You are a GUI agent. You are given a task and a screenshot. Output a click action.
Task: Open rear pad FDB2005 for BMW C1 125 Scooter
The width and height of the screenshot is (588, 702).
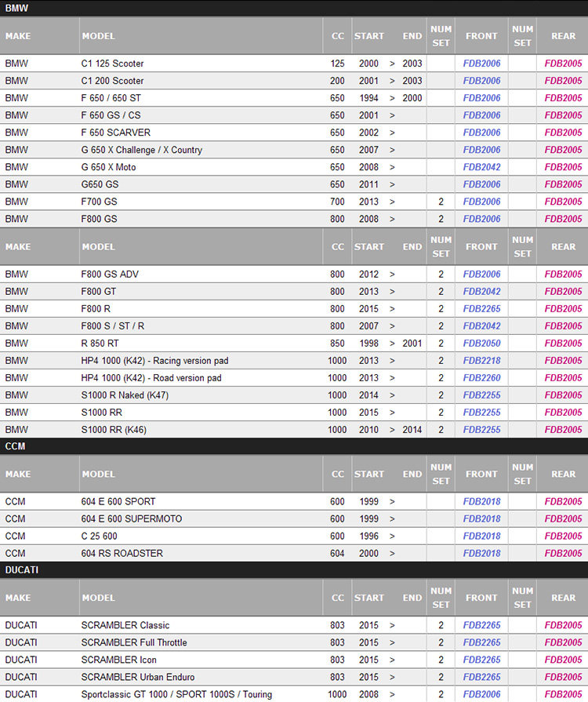coord(563,64)
